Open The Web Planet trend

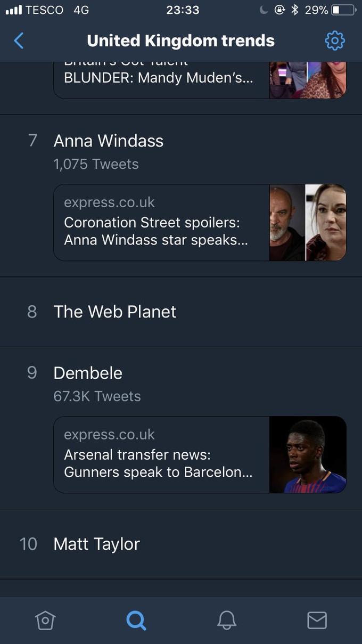click(x=114, y=312)
